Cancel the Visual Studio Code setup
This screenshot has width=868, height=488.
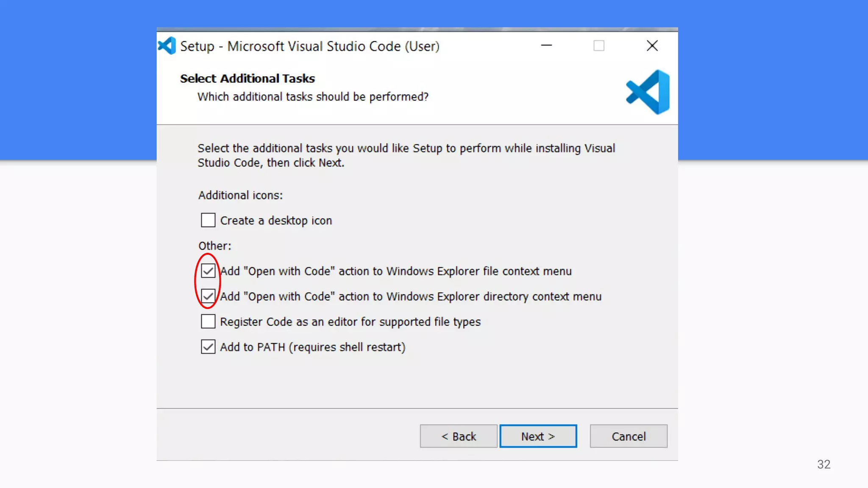click(x=629, y=436)
